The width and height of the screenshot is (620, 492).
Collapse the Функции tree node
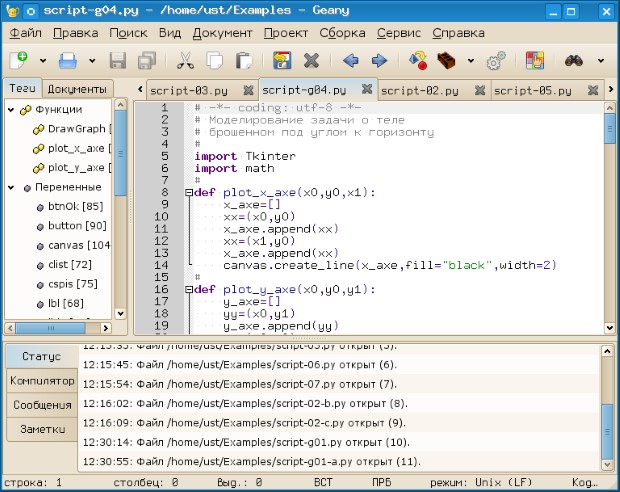tap(11, 110)
